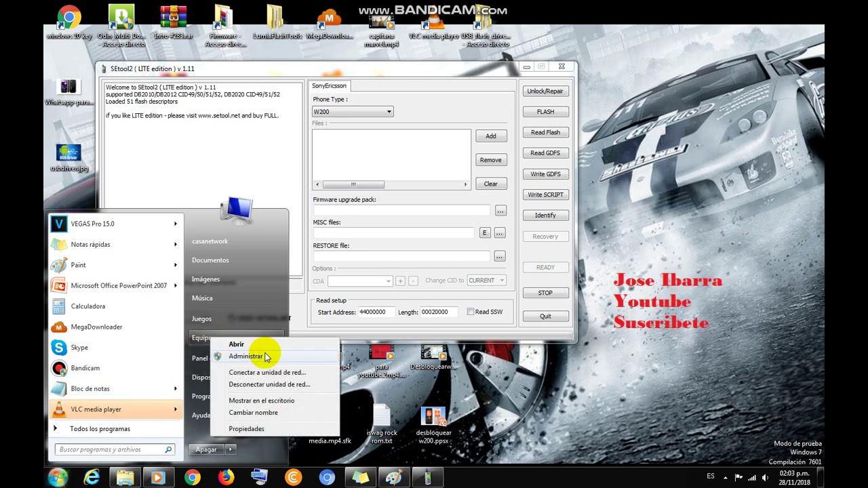Launch Internet Explorer from taskbar
Image resolution: width=868 pixels, height=488 pixels.
92,478
